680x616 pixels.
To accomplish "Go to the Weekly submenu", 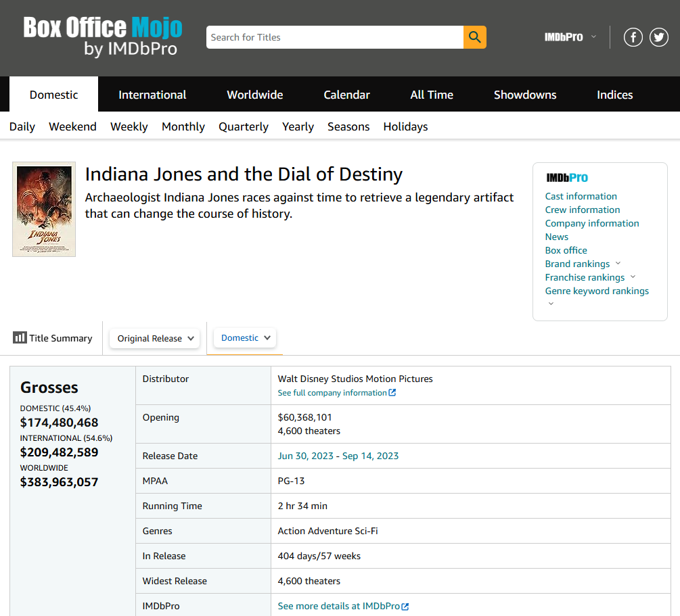I will click(129, 126).
